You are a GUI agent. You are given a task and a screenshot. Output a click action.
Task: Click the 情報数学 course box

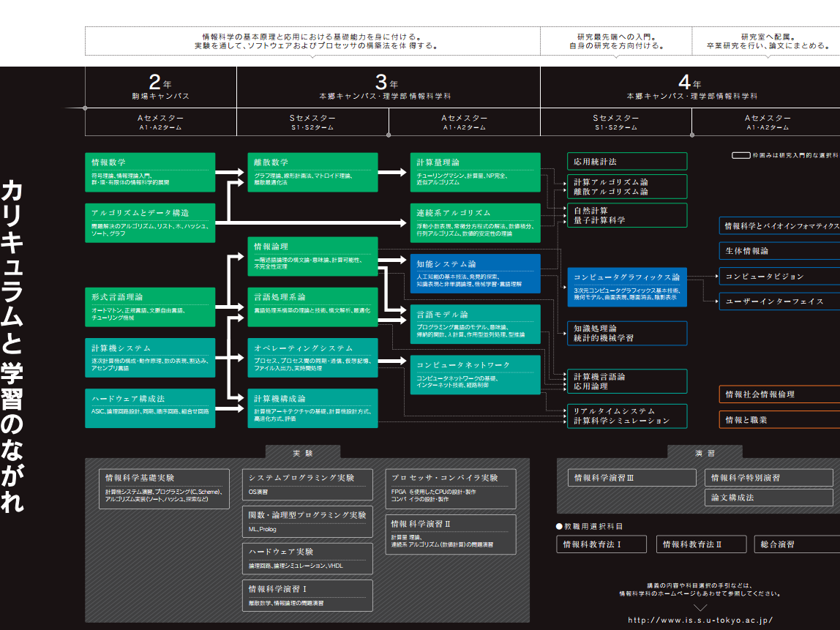click(150, 172)
